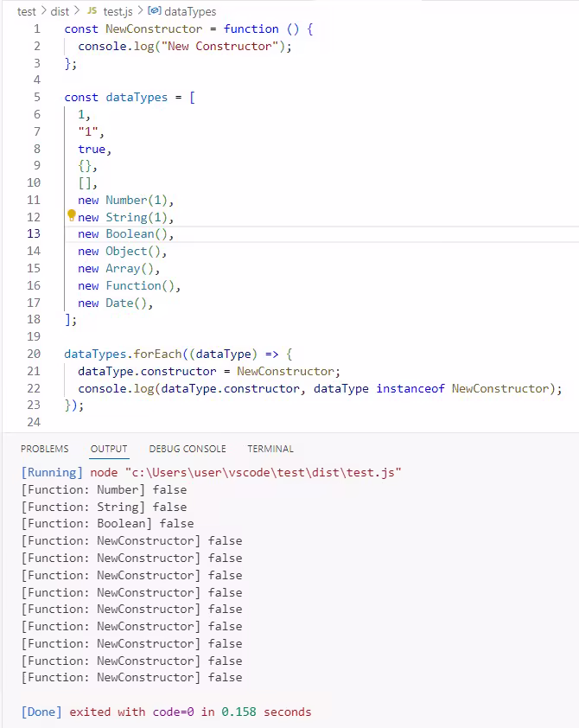Switch to the PROBLEMS panel tab
Image resolution: width=579 pixels, height=728 pixels.
pyautogui.click(x=44, y=449)
